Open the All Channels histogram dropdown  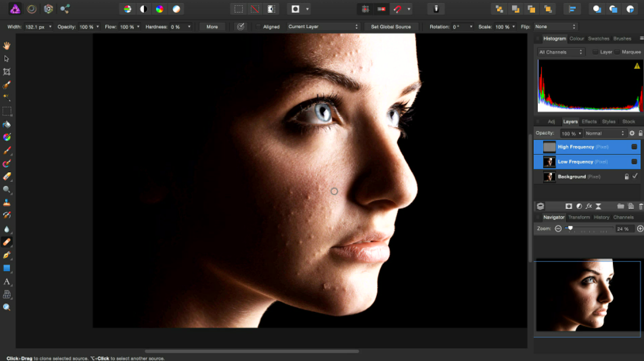click(560, 52)
